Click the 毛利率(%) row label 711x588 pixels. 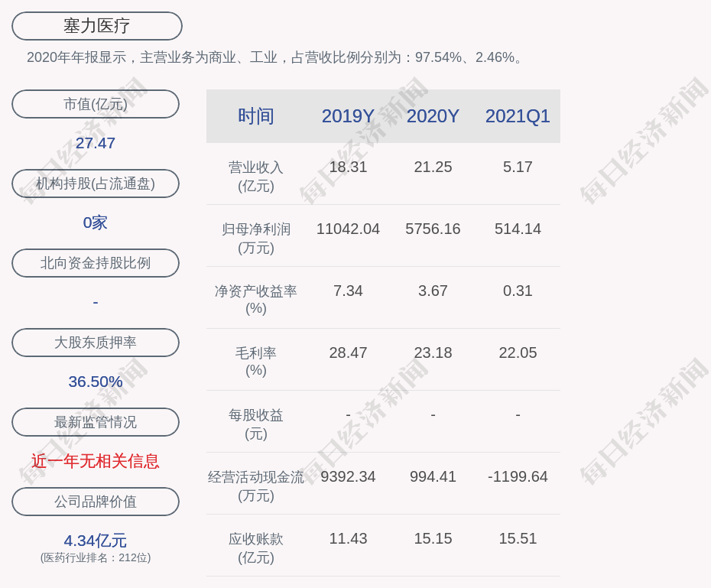click(x=256, y=362)
